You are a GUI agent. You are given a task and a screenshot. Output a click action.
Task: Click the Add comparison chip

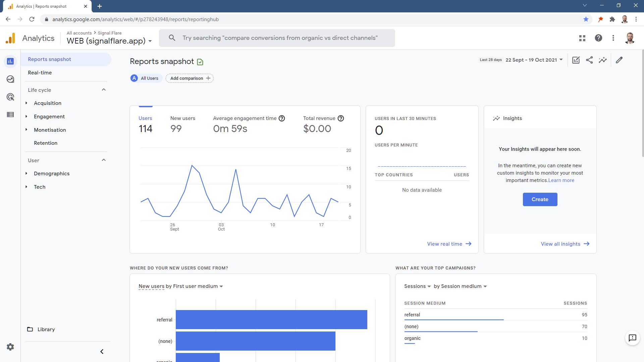click(190, 78)
